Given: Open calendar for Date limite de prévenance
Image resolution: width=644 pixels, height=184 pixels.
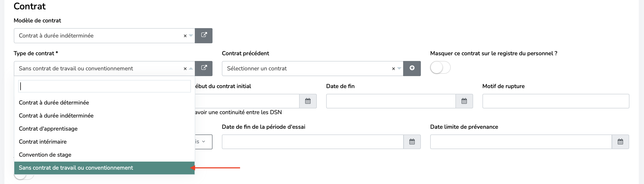Looking at the screenshot, I should pyautogui.click(x=620, y=142).
